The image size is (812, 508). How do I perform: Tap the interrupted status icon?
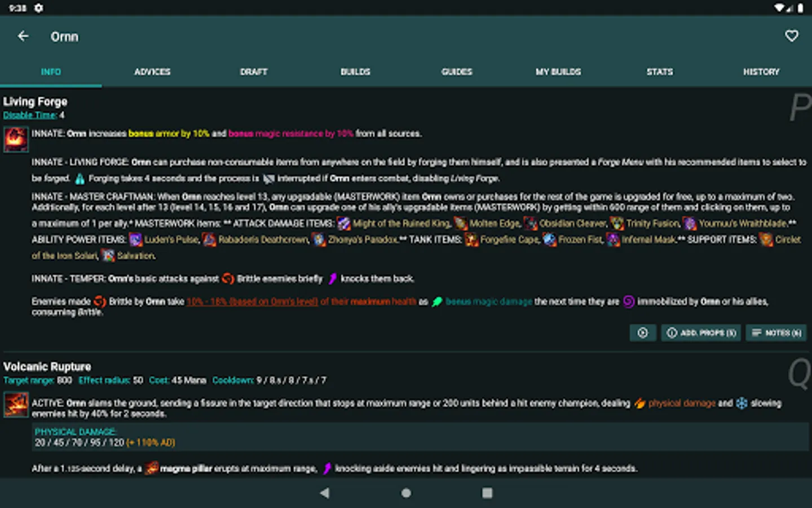pyautogui.click(x=269, y=179)
